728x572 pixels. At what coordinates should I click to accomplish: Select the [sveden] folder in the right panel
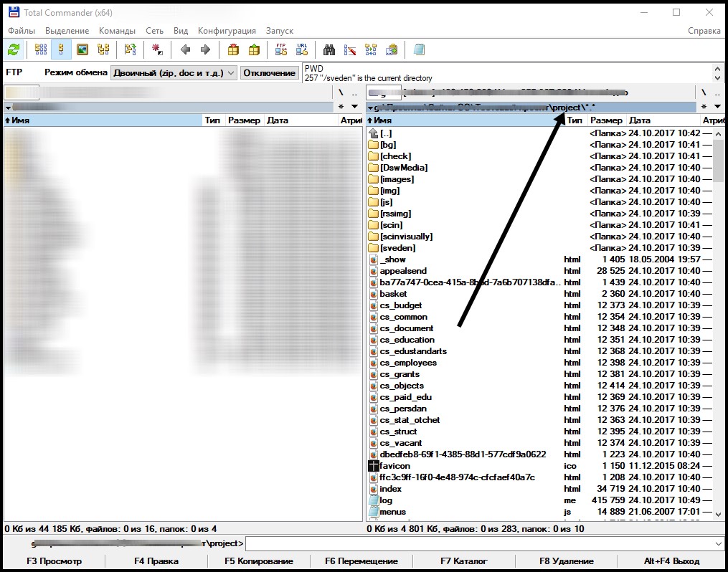[397, 248]
